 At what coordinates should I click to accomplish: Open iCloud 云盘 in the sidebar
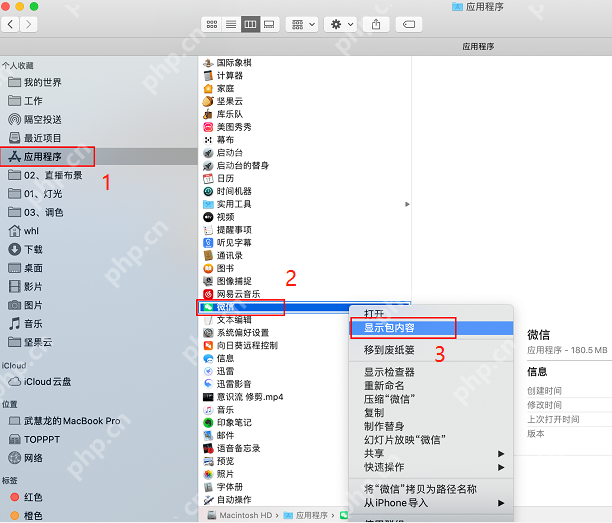point(48,383)
